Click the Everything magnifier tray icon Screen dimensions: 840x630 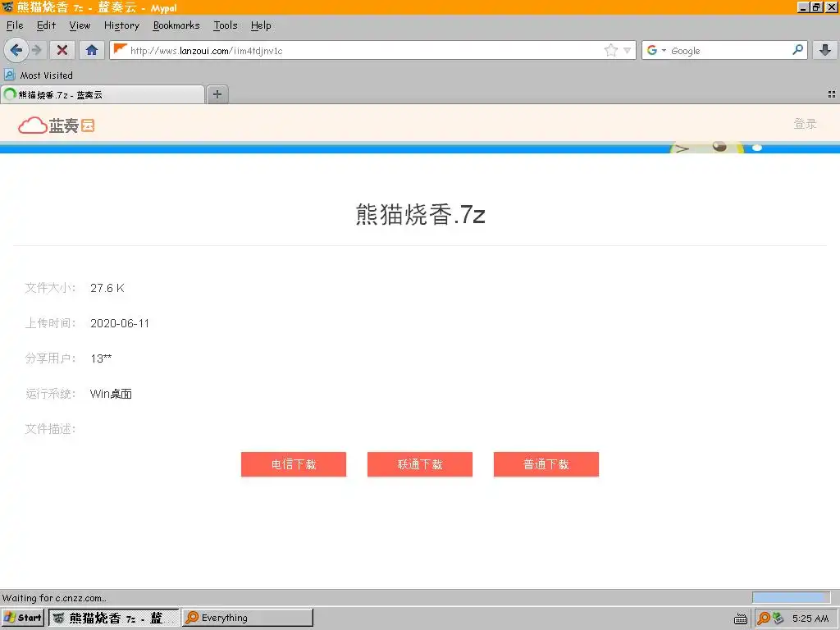(x=764, y=619)
